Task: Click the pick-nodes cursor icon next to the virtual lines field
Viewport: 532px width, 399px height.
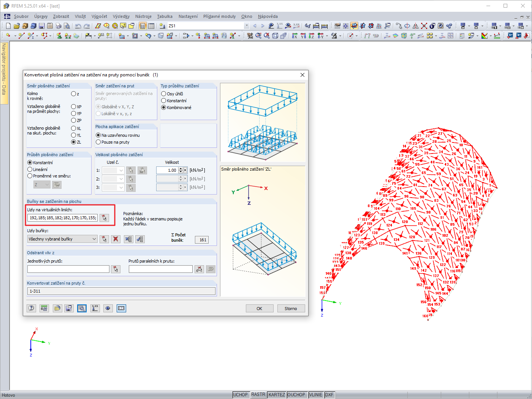Action: click(104, 218)
